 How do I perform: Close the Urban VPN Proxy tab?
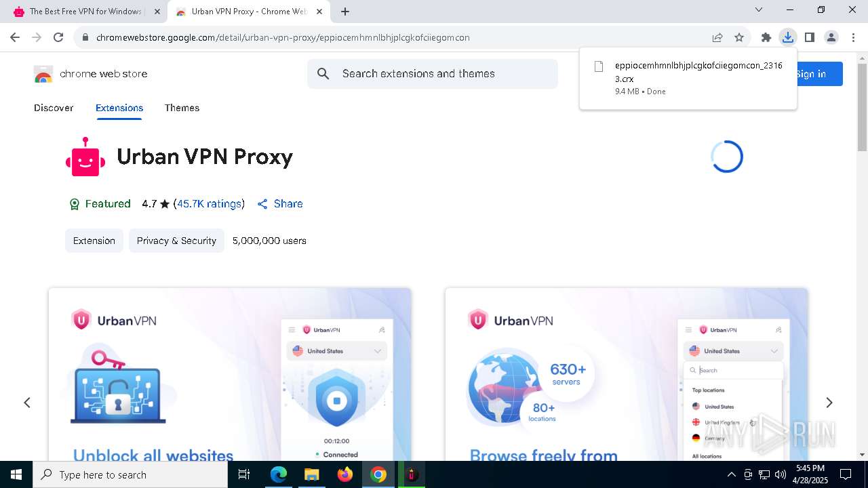coord(319,12)
